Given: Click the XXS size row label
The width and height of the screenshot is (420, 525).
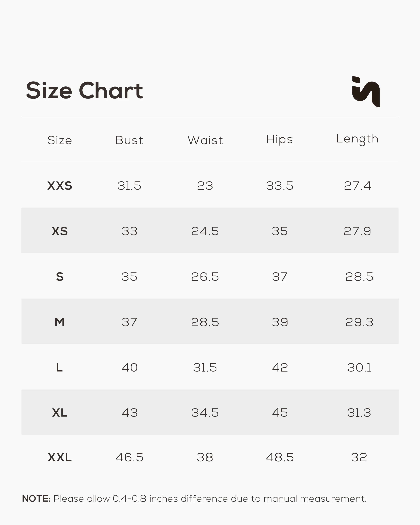Looking at the screenshot, I should coord(60,186).
